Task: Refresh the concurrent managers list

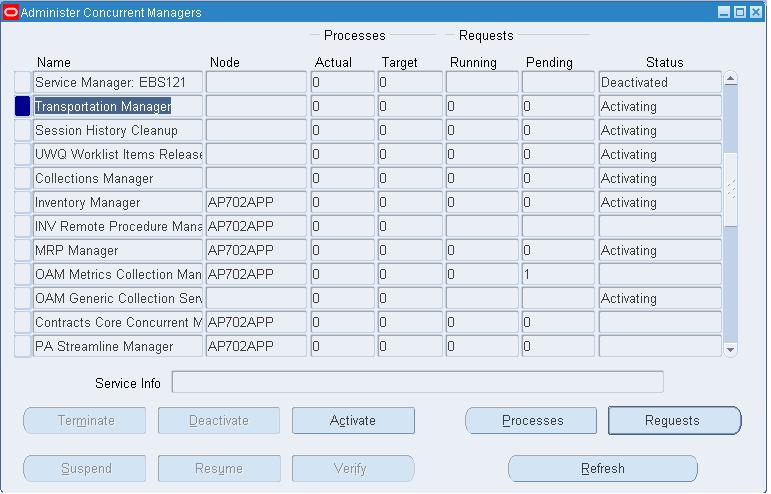Action: [x=602, y=468]
